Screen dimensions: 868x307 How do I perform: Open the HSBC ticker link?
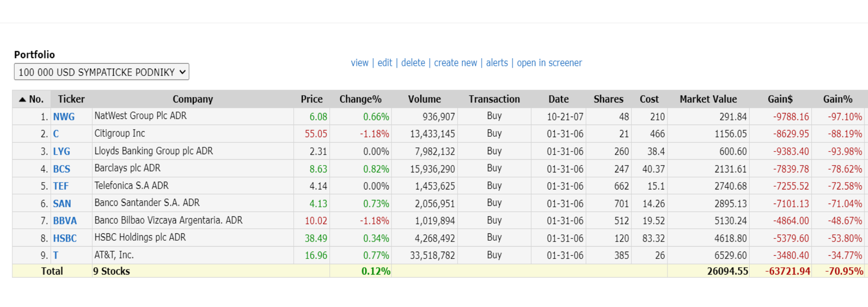pyautogui.click(x=65, y=238)
